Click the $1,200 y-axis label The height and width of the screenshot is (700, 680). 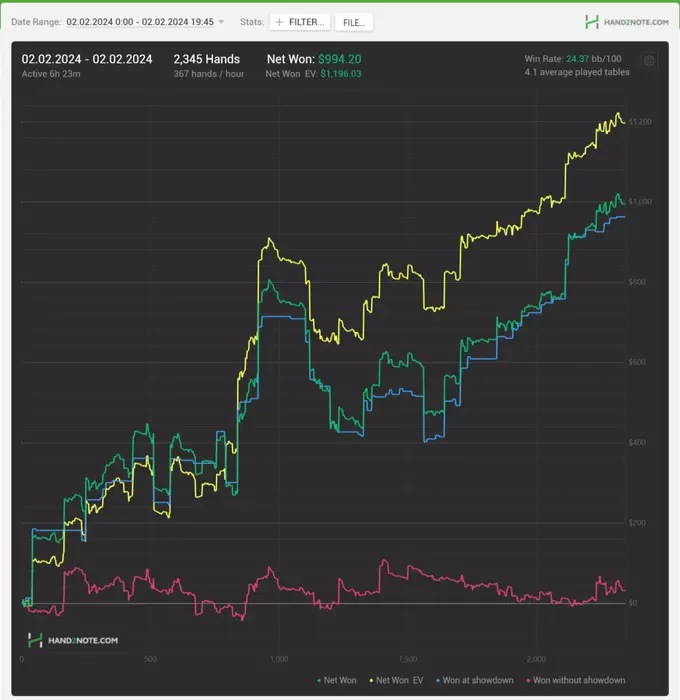click(x=640, y=121)
